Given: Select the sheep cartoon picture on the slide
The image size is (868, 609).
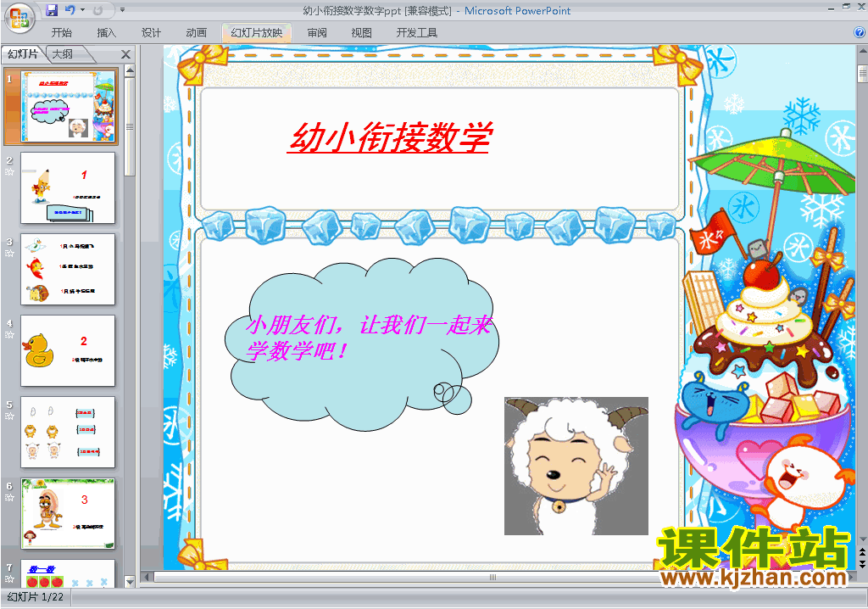Looking at the screenshot, I should 576,466.
